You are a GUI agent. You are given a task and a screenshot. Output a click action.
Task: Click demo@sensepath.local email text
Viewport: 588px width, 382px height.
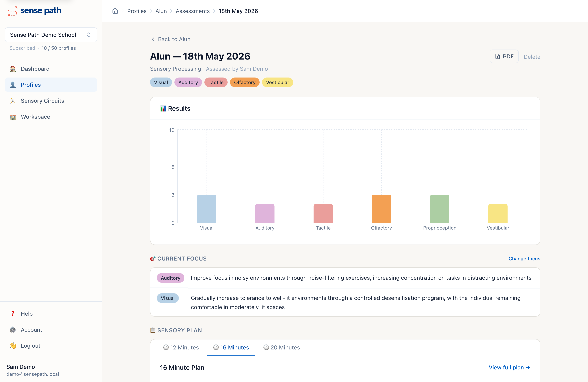pos(33,374)
